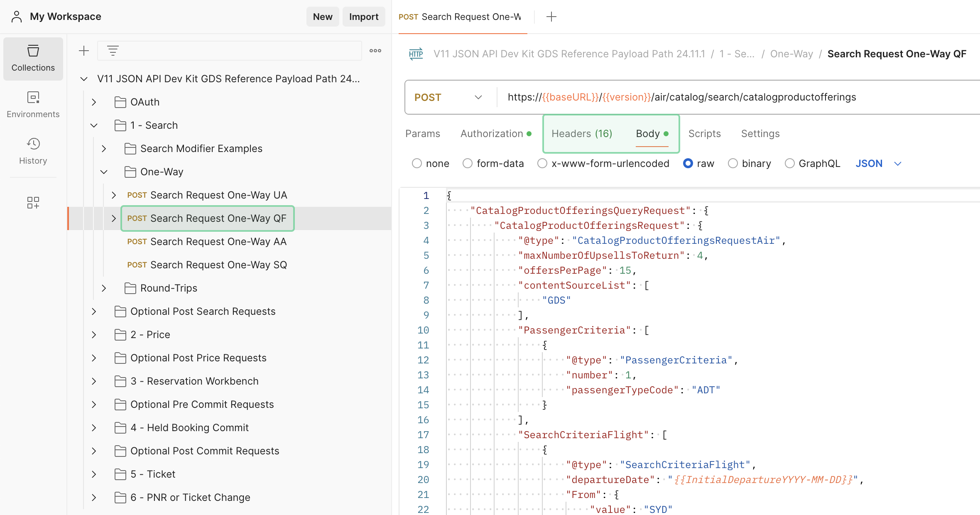980x515 pixels.
Task: Open the History sidebar panel
Action: tap(33, 151)
